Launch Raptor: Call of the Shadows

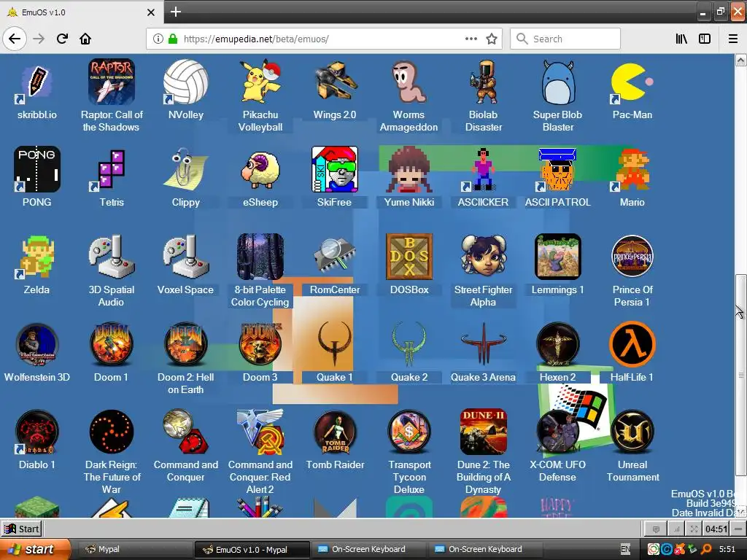point(111,82)
